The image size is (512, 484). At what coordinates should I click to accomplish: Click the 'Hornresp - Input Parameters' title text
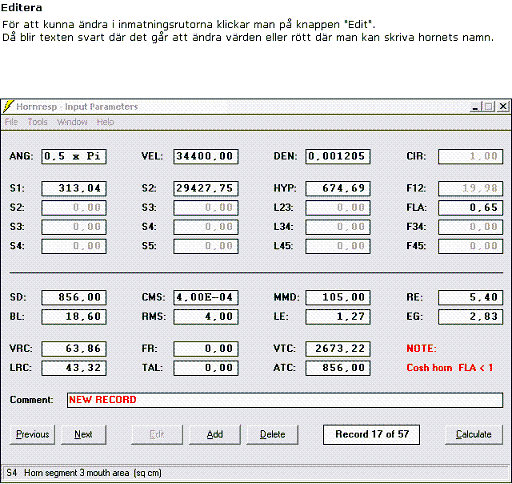coord(77,107)
